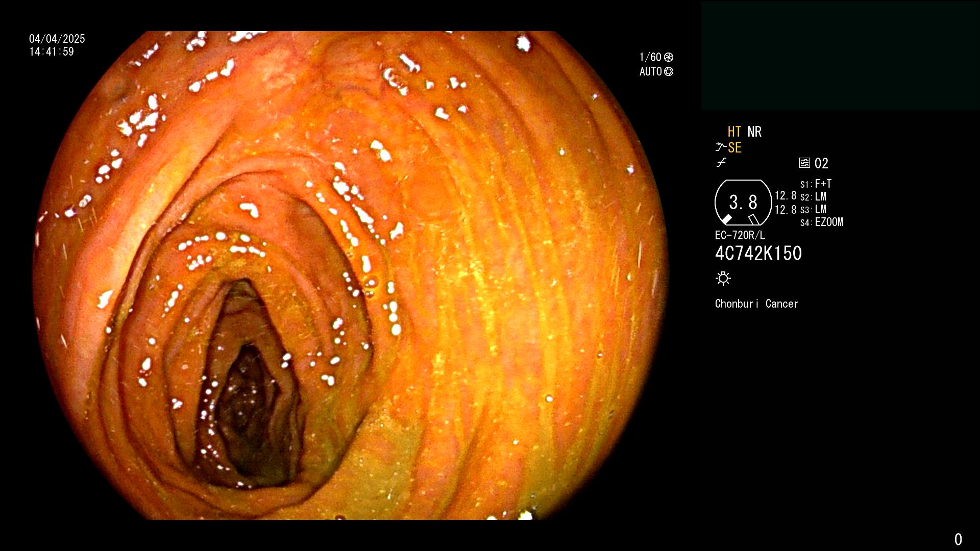Click the serial number 4C742K150

coord(758,253)
